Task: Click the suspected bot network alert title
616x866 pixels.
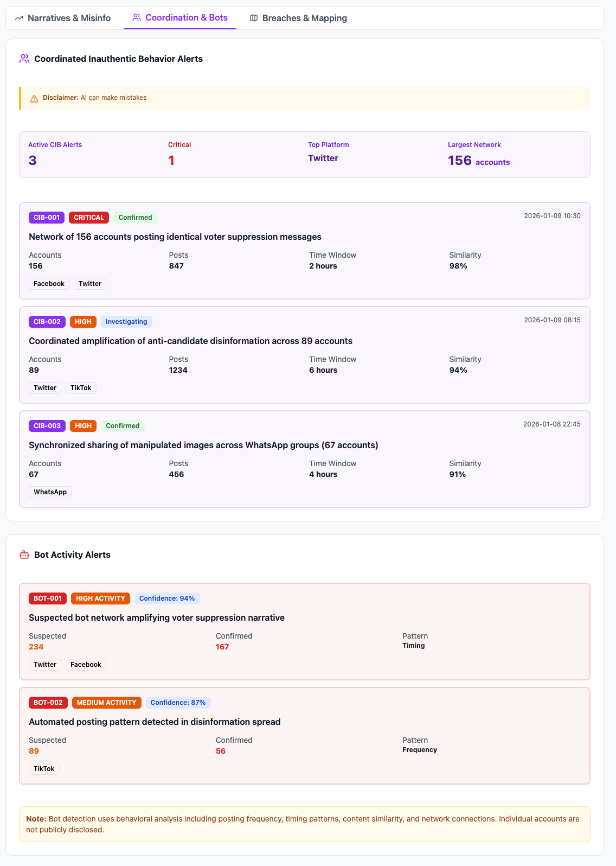Action: (x=157, y=617)
